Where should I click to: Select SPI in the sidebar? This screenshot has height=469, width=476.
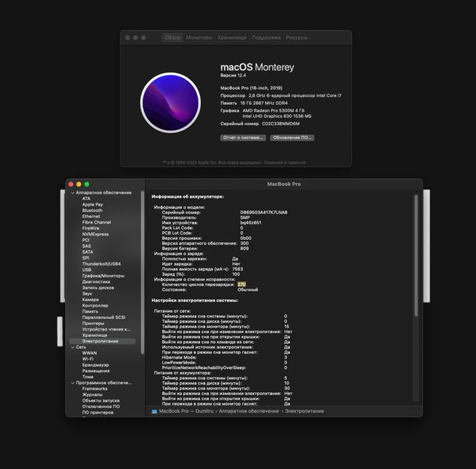[x=86, y=258]
